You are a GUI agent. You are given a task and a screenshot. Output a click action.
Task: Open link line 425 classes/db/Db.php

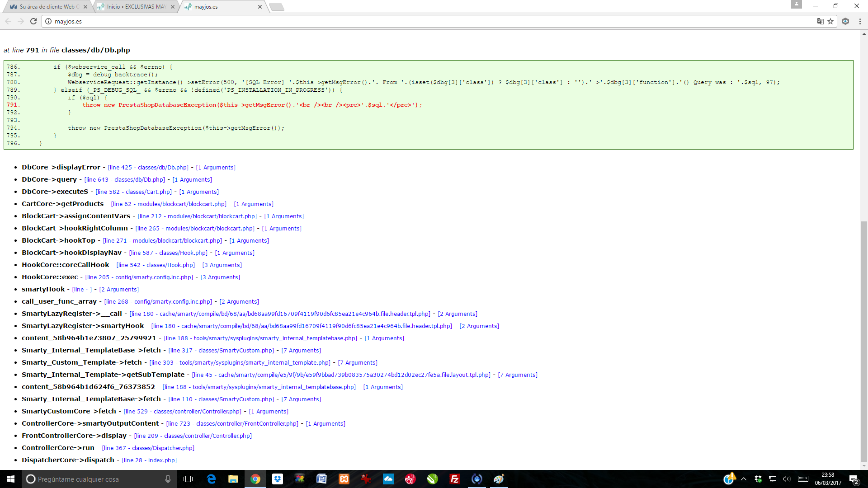[148, 168]
